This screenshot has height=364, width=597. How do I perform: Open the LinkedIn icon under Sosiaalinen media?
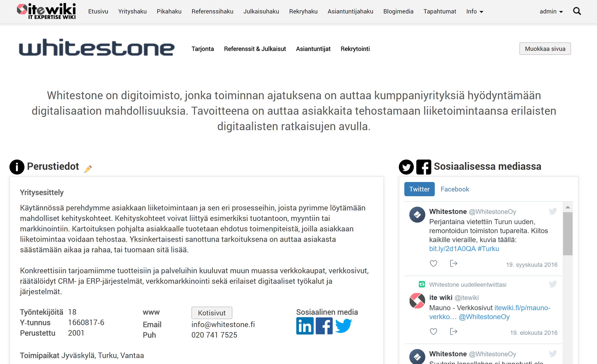click(305, 326)
